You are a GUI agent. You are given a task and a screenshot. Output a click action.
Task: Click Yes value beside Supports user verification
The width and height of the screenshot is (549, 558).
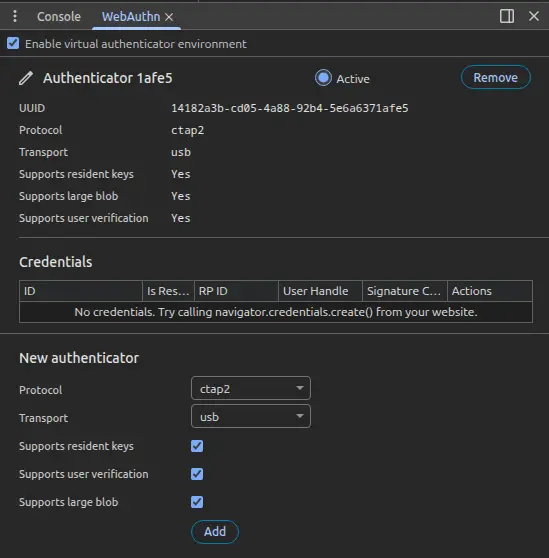click(x=180, y=219)
